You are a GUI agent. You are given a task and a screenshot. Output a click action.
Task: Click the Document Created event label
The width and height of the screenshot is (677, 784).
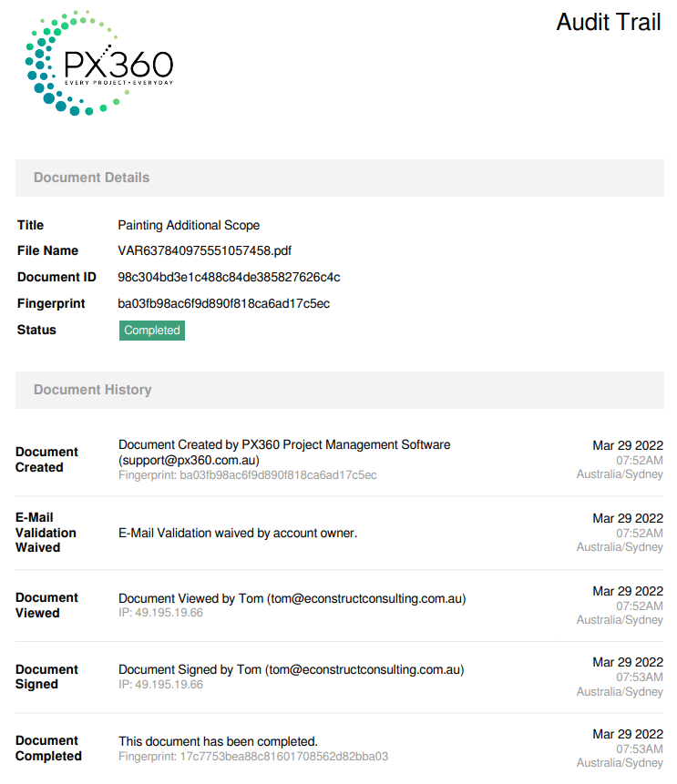(x=46, y=460)
